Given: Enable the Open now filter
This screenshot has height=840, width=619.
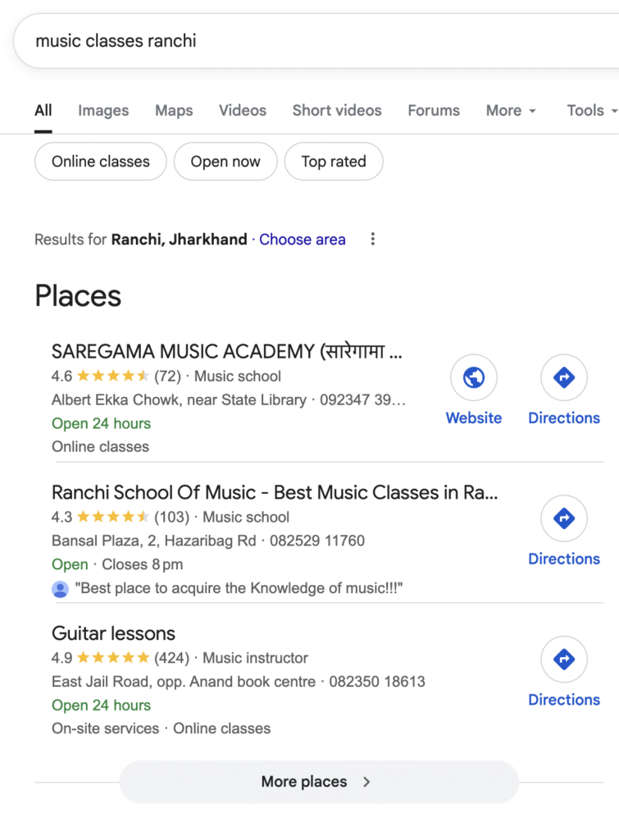Looking at the screenshot, I should coord(225,162).
